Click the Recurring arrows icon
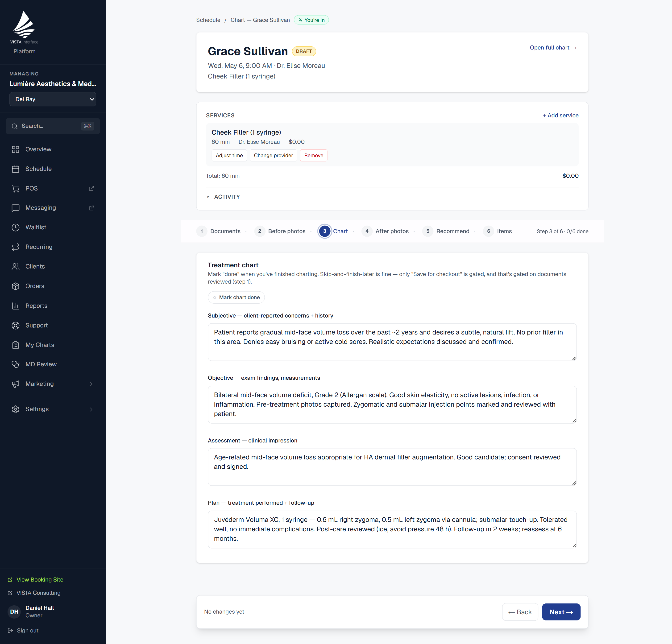672x644 pixels. click(15, 247)
